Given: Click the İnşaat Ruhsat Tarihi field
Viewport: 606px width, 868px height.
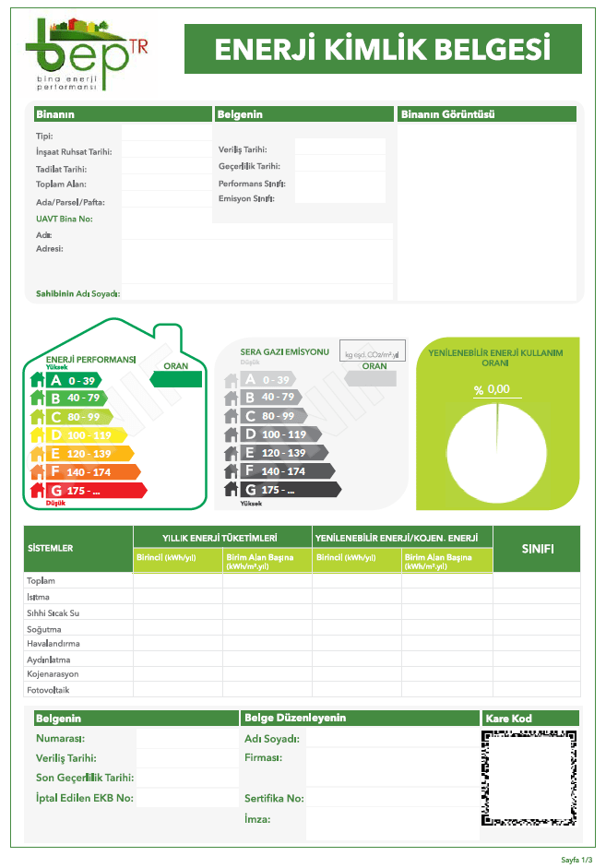Looking at the screenshot, I should click(167, 149).
